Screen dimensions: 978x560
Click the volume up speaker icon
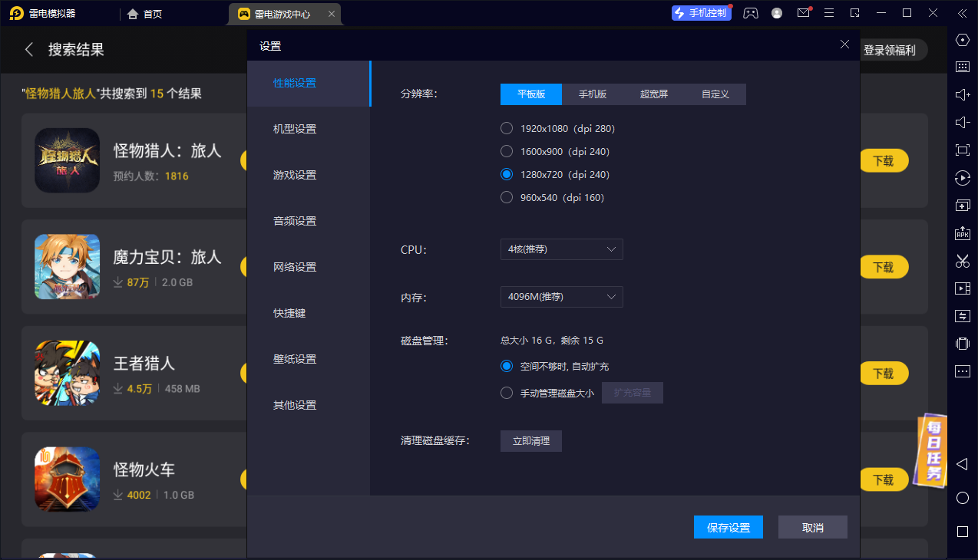coord(962,94)
